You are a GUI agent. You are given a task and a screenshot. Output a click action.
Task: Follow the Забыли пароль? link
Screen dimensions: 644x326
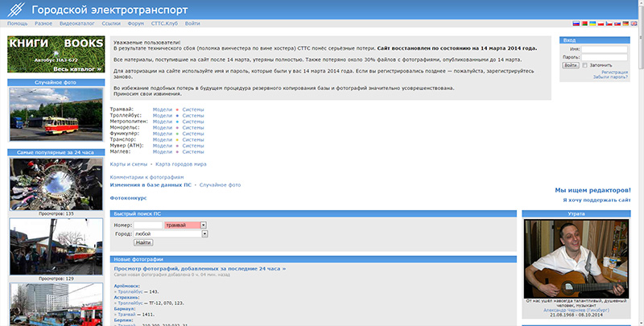610,77
